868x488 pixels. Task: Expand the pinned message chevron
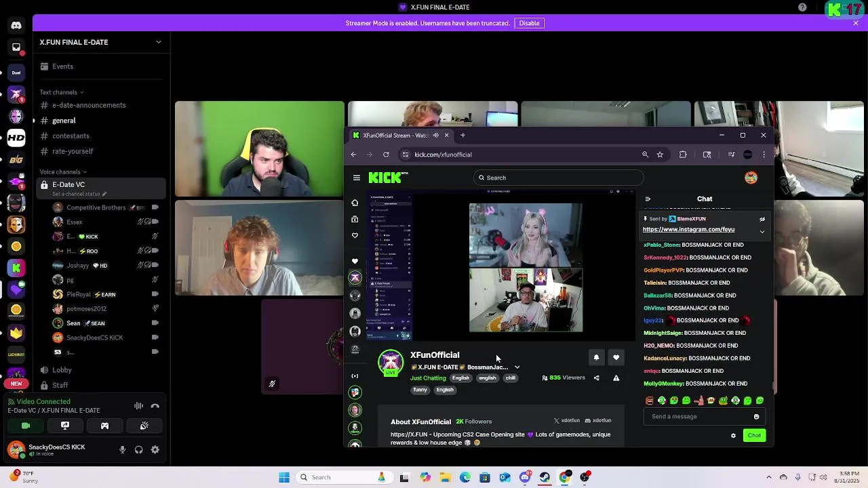pyautogui.click(x=762, y=232)
